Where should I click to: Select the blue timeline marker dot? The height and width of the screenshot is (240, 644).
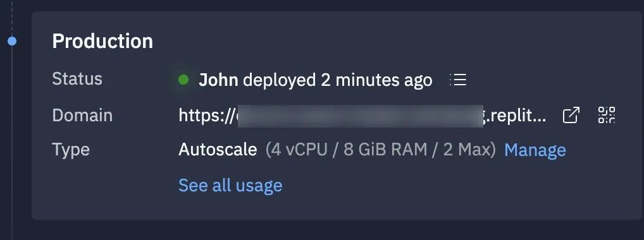coord(12,41)
